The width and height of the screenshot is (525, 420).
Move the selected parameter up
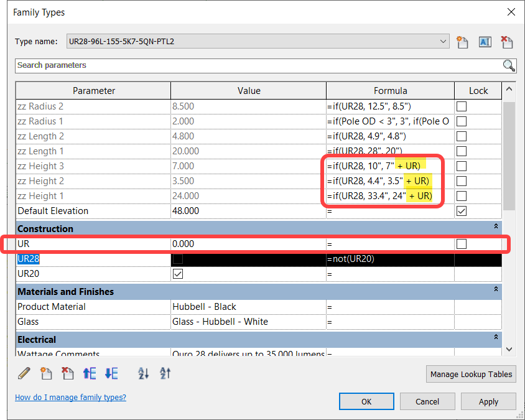(x=90, y=373)
